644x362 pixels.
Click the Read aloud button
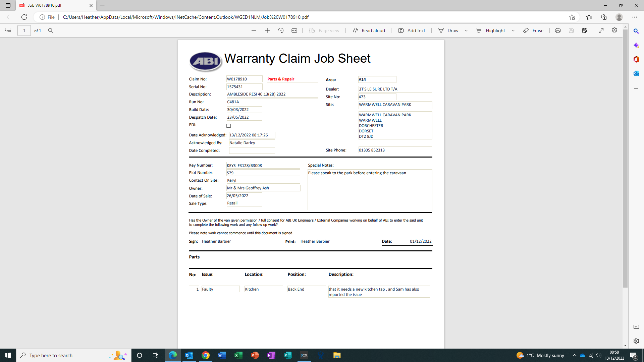tap(369, 31)
